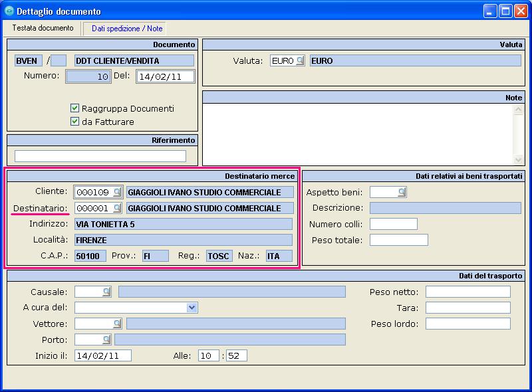Click the Peso totale input field
The width and height of the screenshot is (532, 392).
(x=399, y=240)
